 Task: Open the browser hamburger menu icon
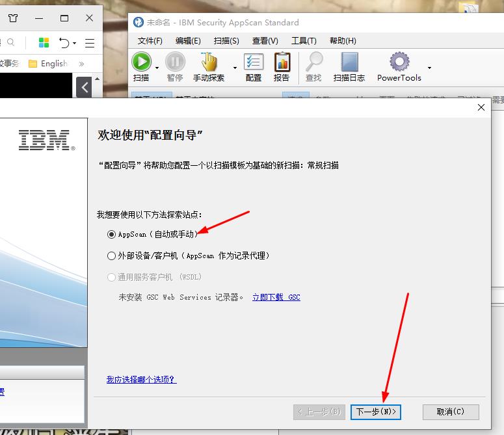click(x=90, y=43)
